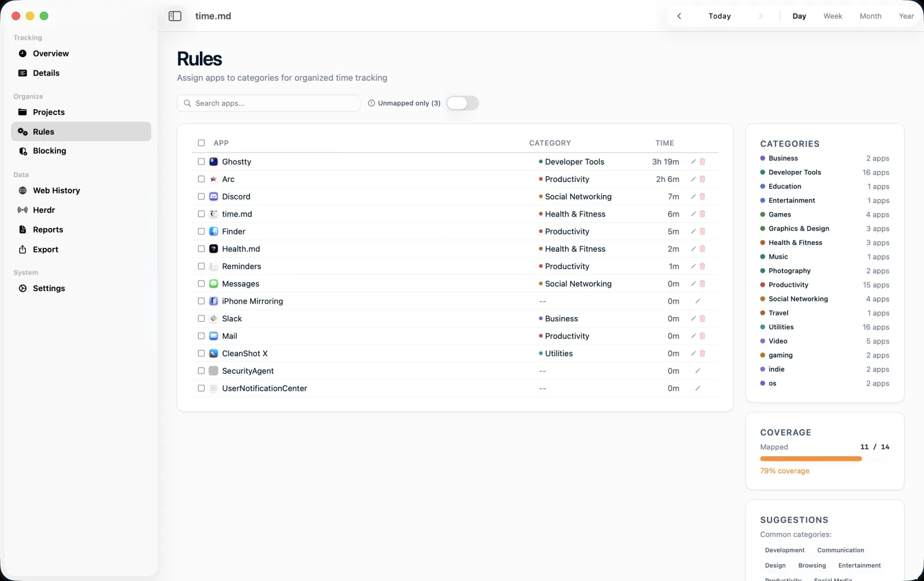This screenshot has width=924, height=581.
Task: Open Web History in the sidebar
Action: [x=81, y=191]
